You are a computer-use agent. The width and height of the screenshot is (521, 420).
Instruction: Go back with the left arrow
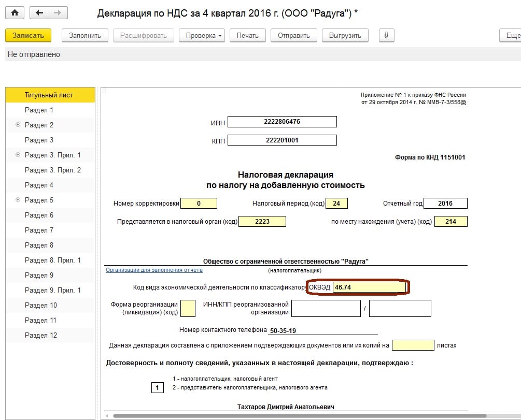pos(39,13)
